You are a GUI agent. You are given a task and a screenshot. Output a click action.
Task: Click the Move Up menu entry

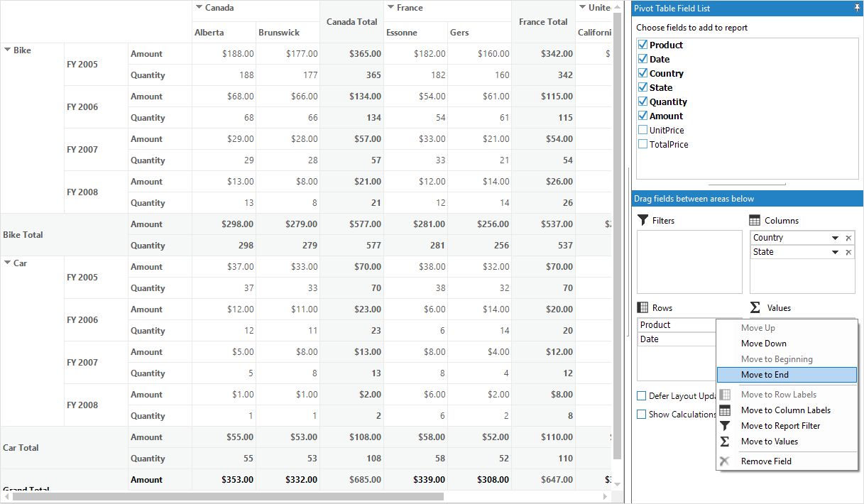click(787, 328)
